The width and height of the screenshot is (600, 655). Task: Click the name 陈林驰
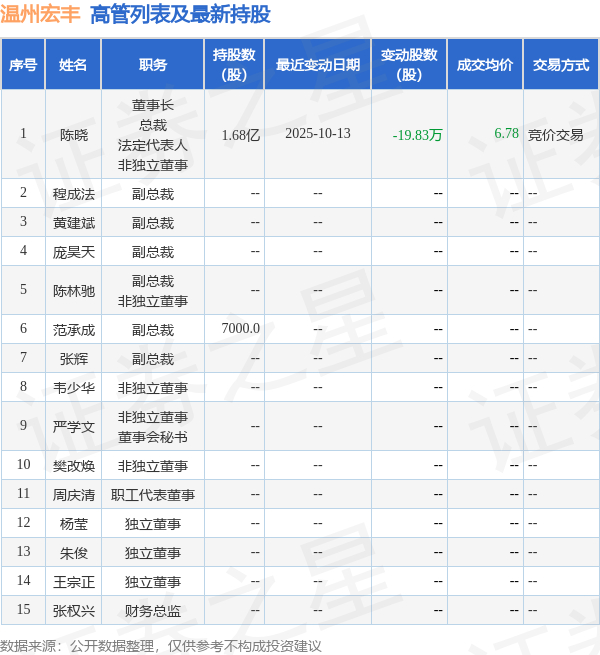[74, 291]
